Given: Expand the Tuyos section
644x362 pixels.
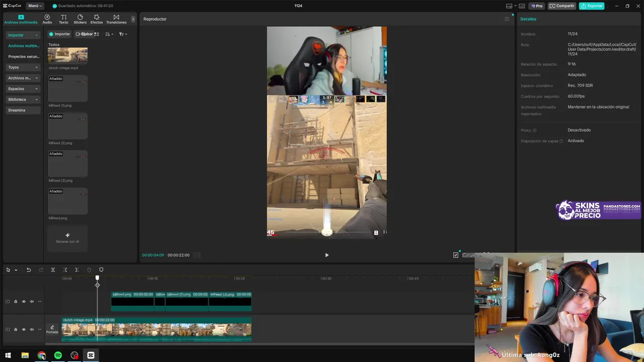Looking at the screenshot, I should tap(23, 67).
